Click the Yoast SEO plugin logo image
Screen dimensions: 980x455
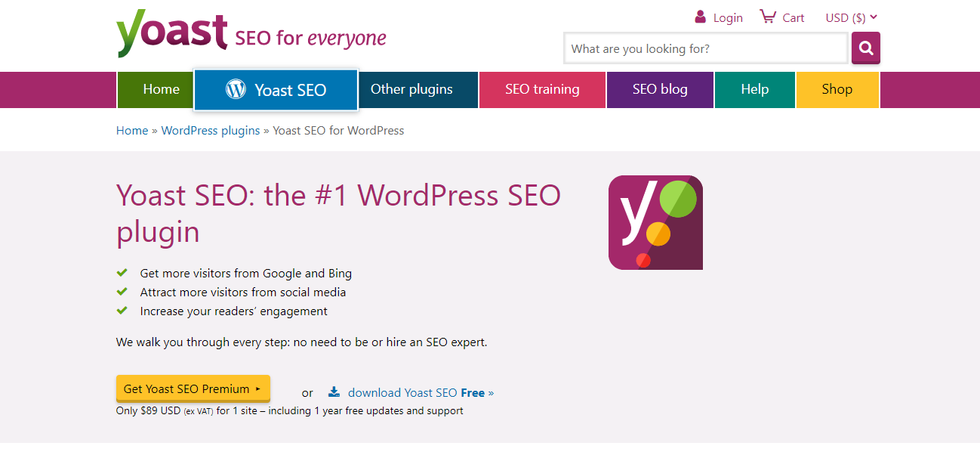tap(655, 222)
